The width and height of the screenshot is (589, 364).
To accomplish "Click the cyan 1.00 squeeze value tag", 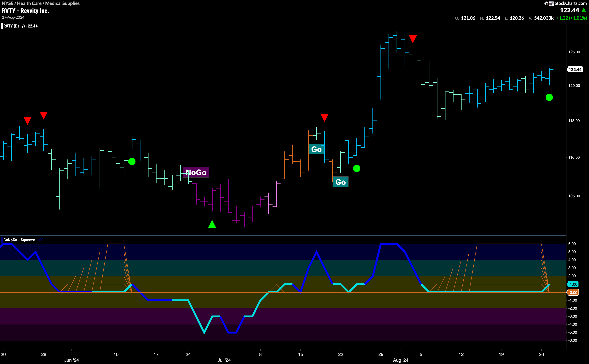I will 573,284.
